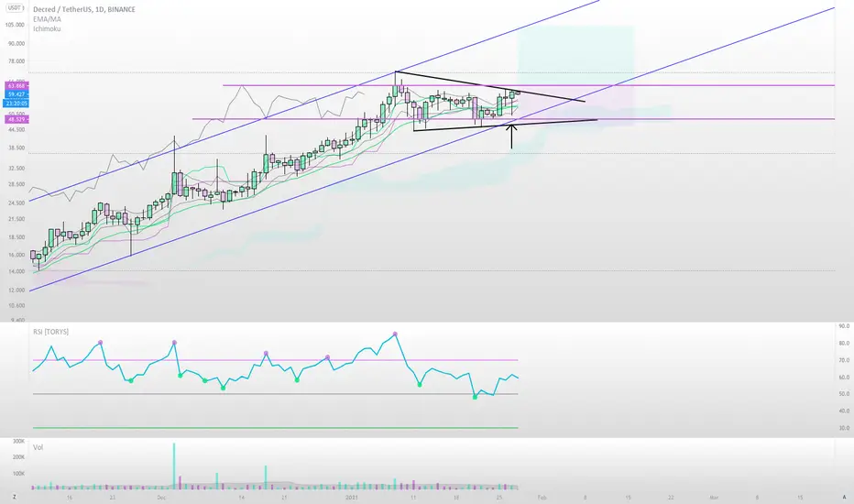The height and width of the screenshot is (504, 854).
Task: Select the EMA/MA indicator legend
Action: coord(47,19)
